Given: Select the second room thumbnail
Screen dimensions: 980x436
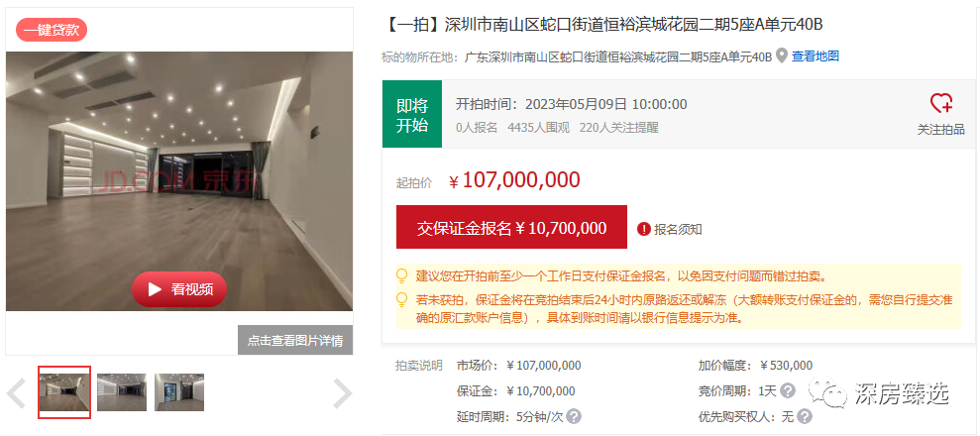Looking at the screenshot, I should (x=122, y=392).
